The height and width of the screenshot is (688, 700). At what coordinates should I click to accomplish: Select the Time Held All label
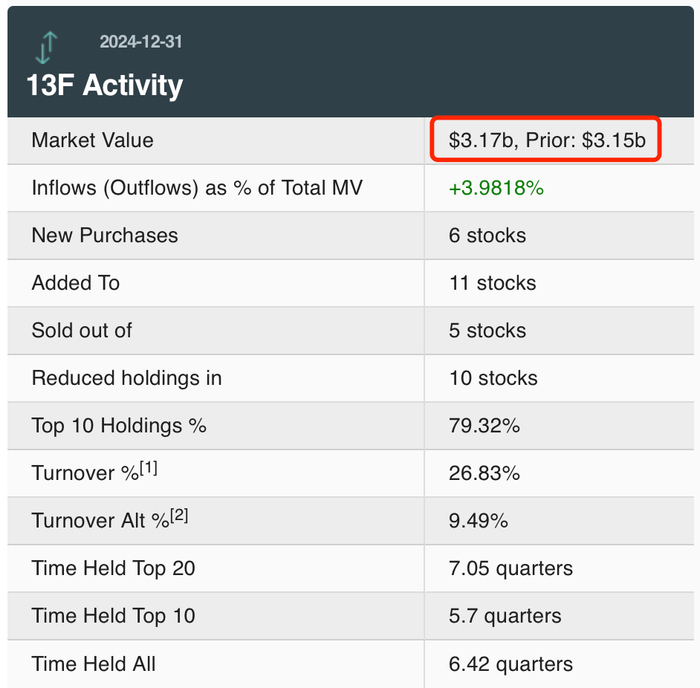(x=94, y=664)
